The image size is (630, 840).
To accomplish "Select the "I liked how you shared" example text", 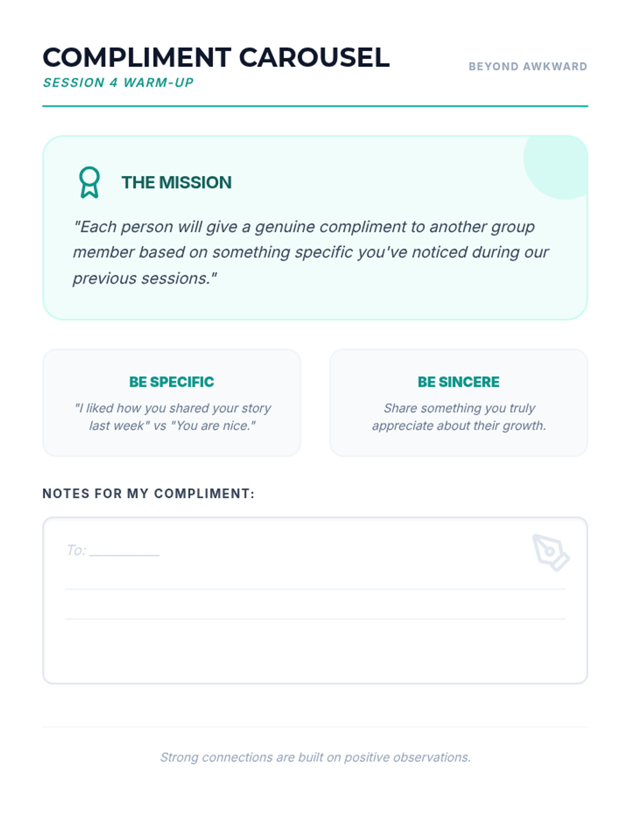I will coord(172,417).
